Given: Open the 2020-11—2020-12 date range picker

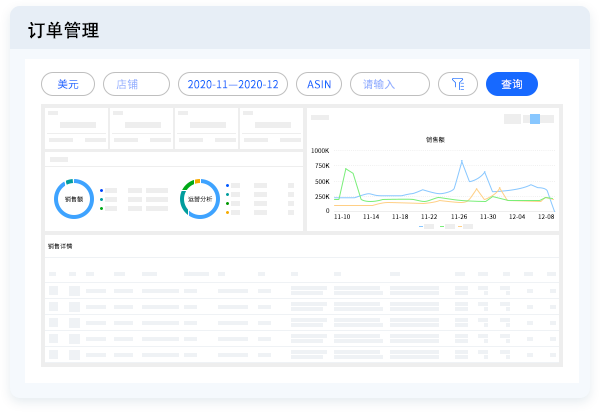Looking at the screenshot, I should (233, 85).
